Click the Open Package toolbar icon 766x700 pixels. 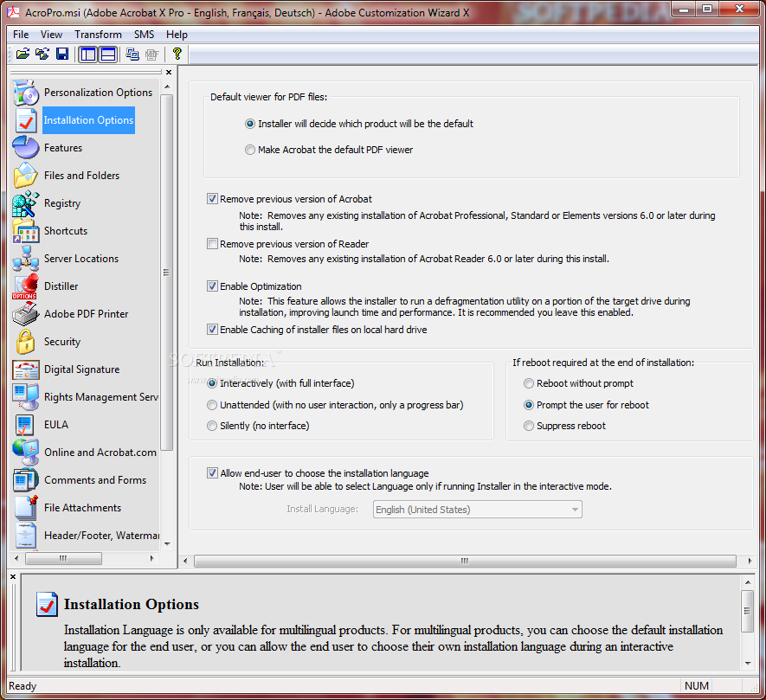pos(23,54)
